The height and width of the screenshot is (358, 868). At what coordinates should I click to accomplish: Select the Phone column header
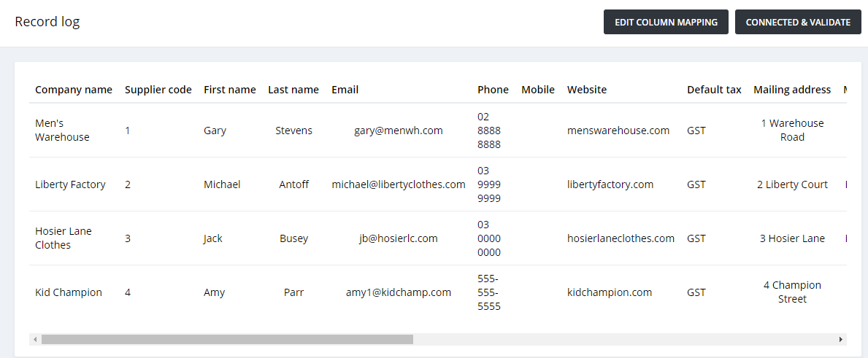coord(493,90)
